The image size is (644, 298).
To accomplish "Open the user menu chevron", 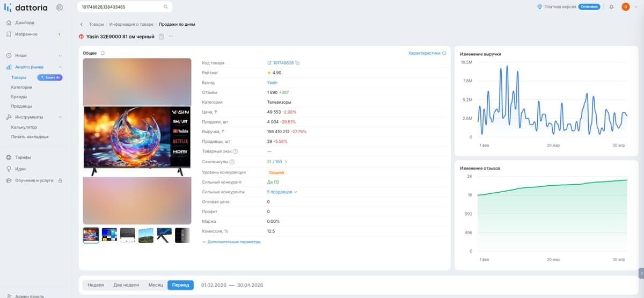I will coord(635,7).
